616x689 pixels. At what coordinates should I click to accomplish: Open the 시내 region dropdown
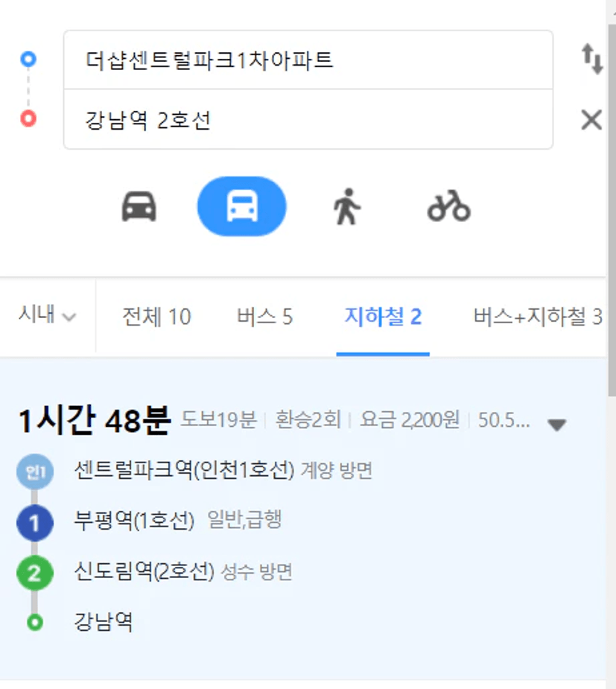tap(48, 314)
